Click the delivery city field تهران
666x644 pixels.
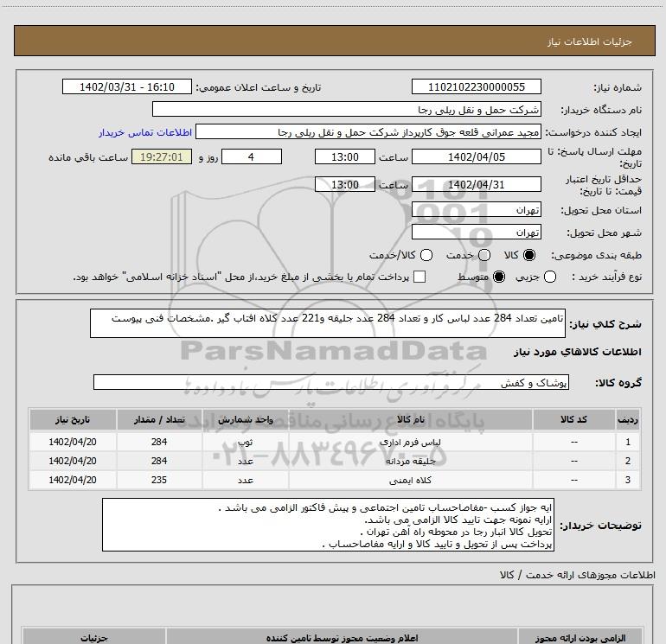476,232
